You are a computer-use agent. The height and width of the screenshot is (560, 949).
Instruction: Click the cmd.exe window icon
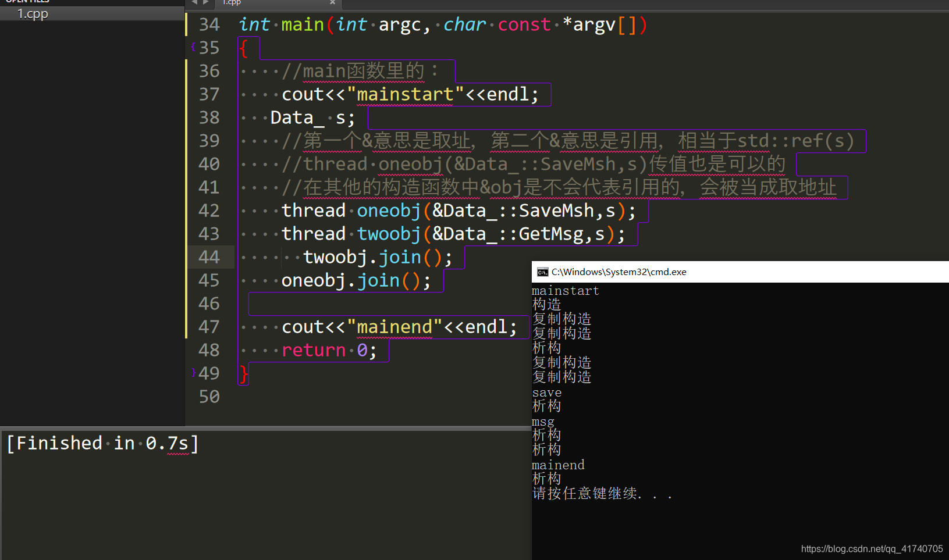(x=542, y=272)
